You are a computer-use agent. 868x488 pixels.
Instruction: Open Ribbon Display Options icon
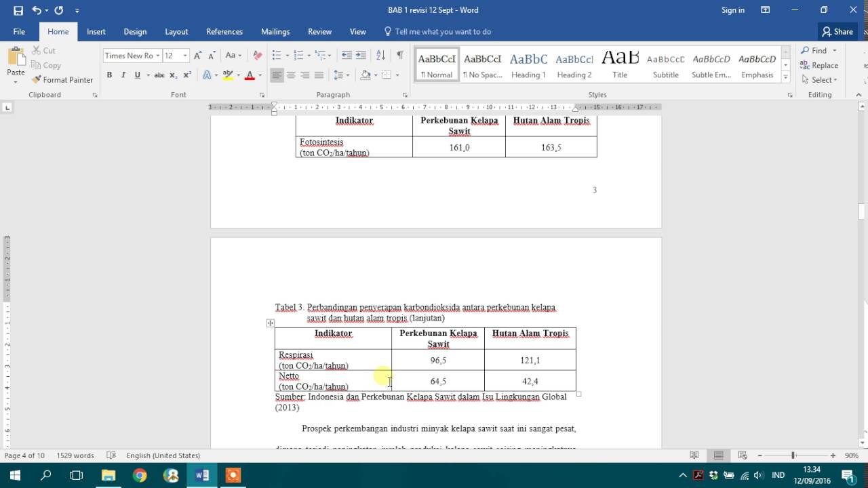coord(766,10)
